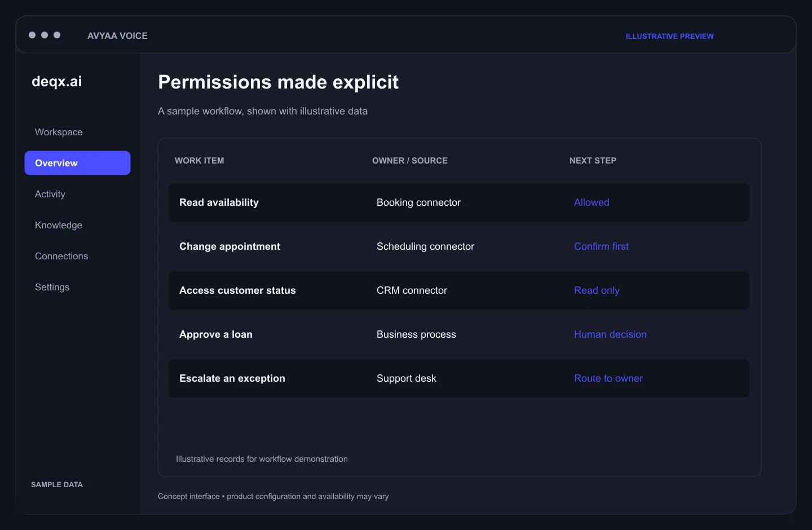Click the CRM connector cell

pyautogui.click(x=412, y=290)
